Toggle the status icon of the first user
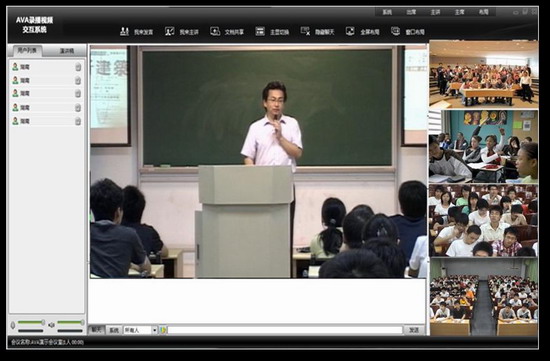This screenshot has height=361, width=550. (x=78, y=67)
